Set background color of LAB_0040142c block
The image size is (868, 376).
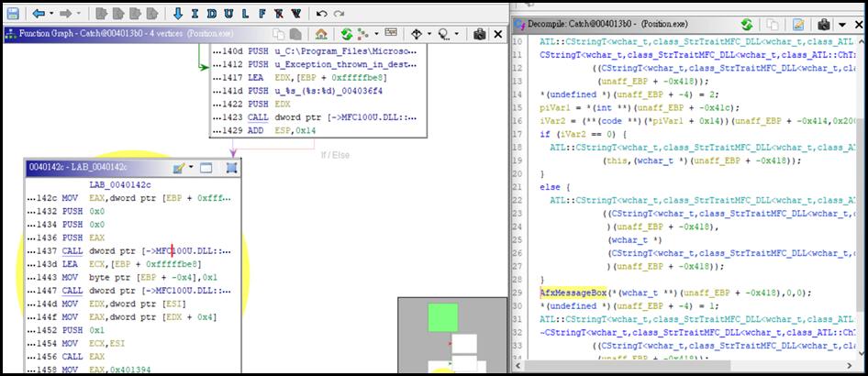178,168
